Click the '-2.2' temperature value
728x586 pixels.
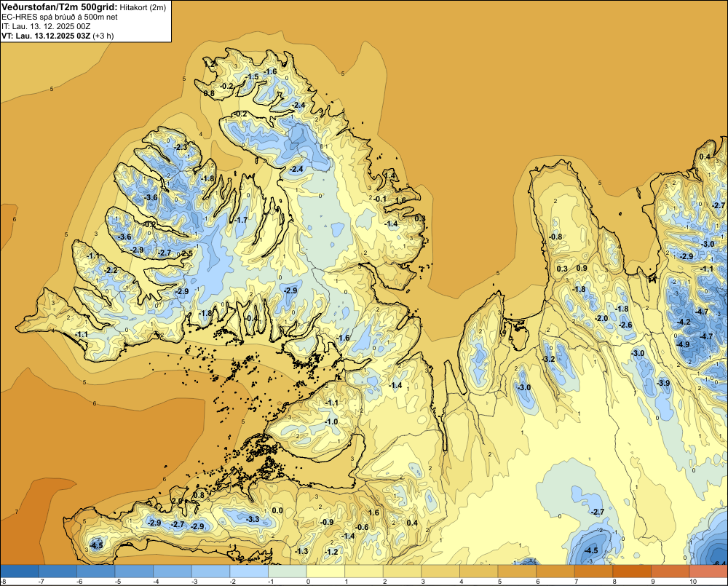click(111, 270)
